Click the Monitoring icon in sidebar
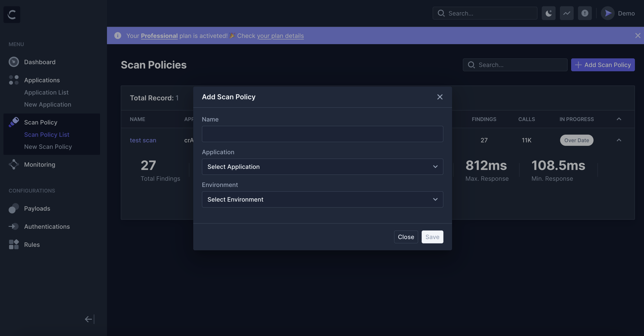This screenshot has height=336, width=644. [x=14, y=165]
